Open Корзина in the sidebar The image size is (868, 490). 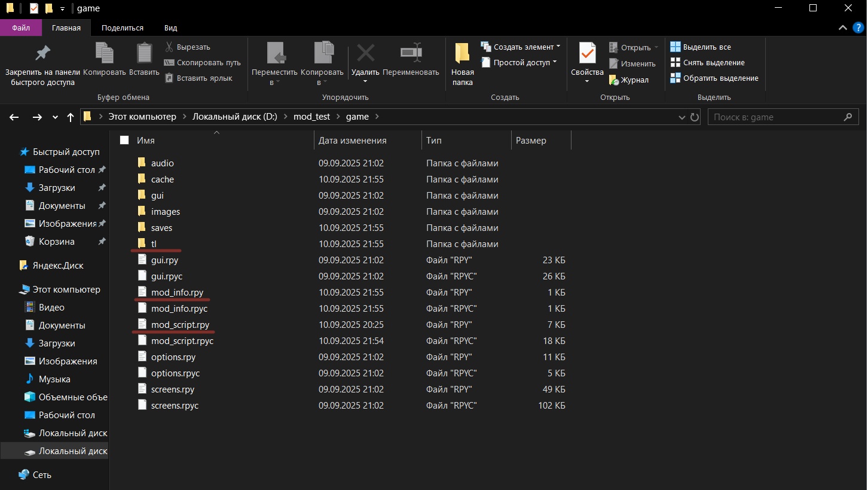(56, 242)
